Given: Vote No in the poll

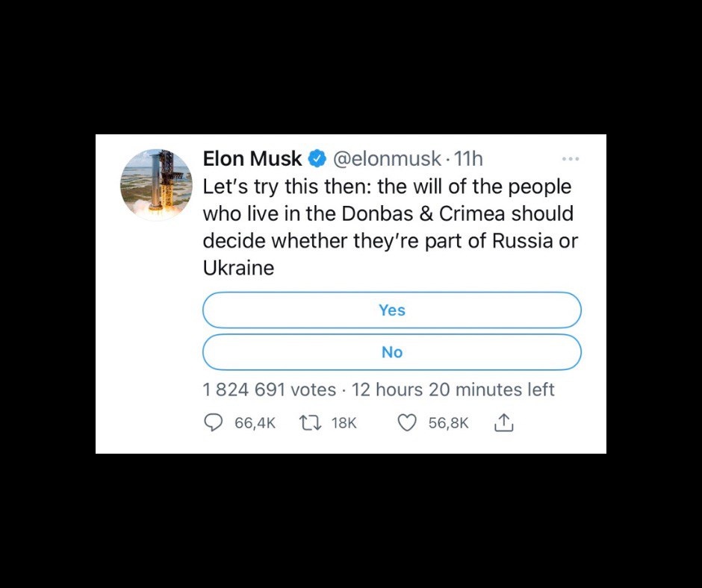Looking at the screenshot, I should 391,352.
